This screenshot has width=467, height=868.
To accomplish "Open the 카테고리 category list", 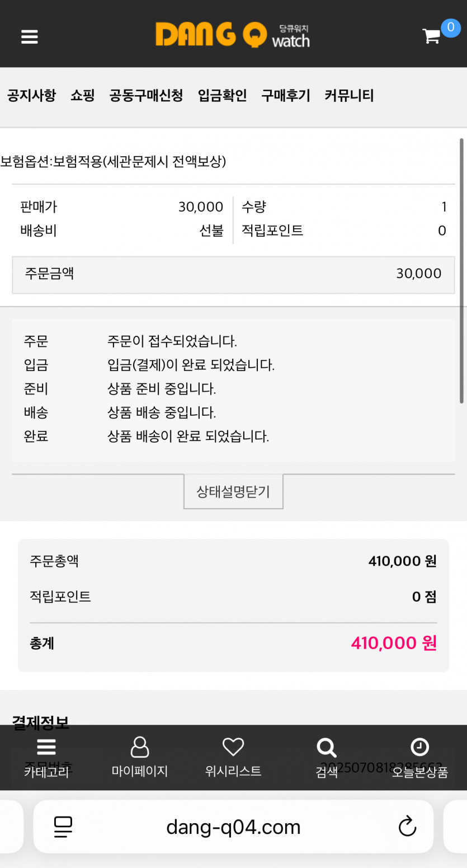I will pos(46,758).
